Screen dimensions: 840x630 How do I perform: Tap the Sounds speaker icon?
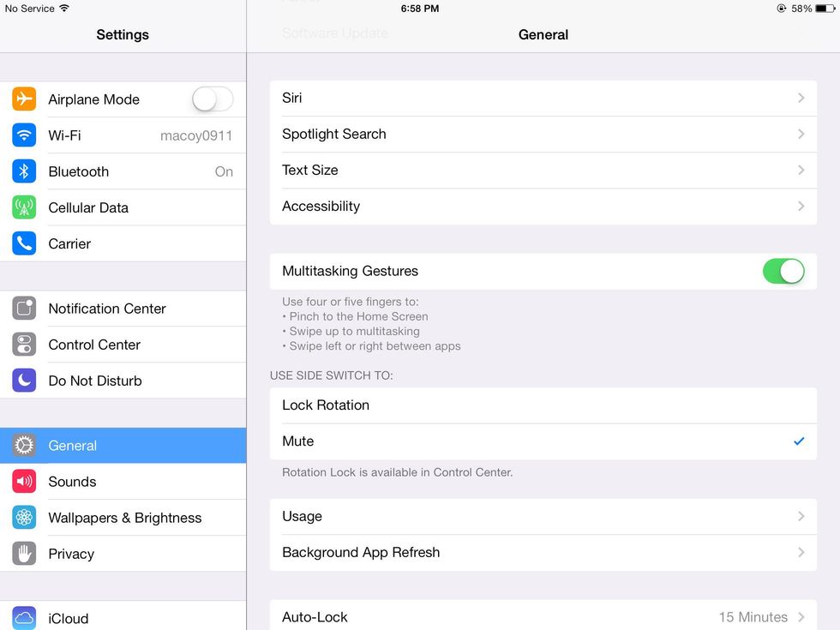(x=24, y=482)
